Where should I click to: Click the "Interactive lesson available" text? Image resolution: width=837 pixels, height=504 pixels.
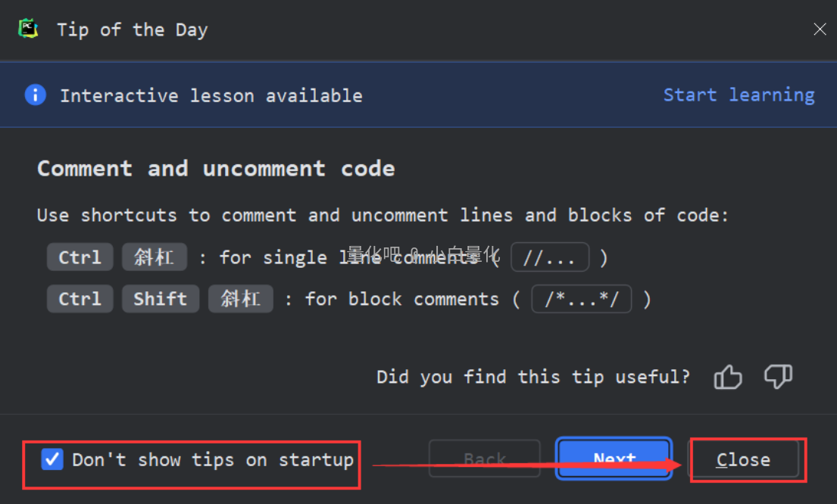(x=211, y=96)
